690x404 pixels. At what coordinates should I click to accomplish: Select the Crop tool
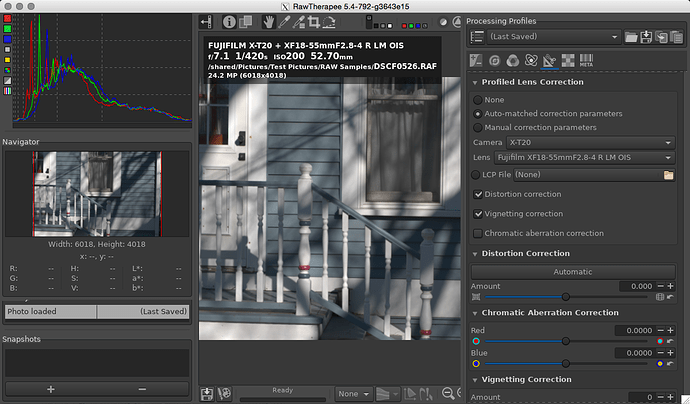tap(313, 22)
